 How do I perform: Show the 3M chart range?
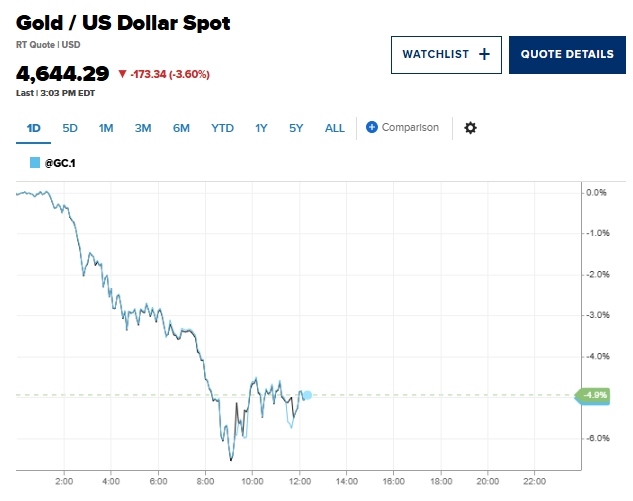[x=143, y=128]
